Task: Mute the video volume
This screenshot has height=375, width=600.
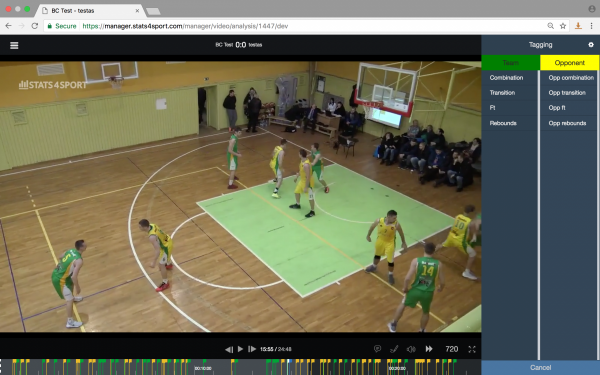Action: (411, 349)
